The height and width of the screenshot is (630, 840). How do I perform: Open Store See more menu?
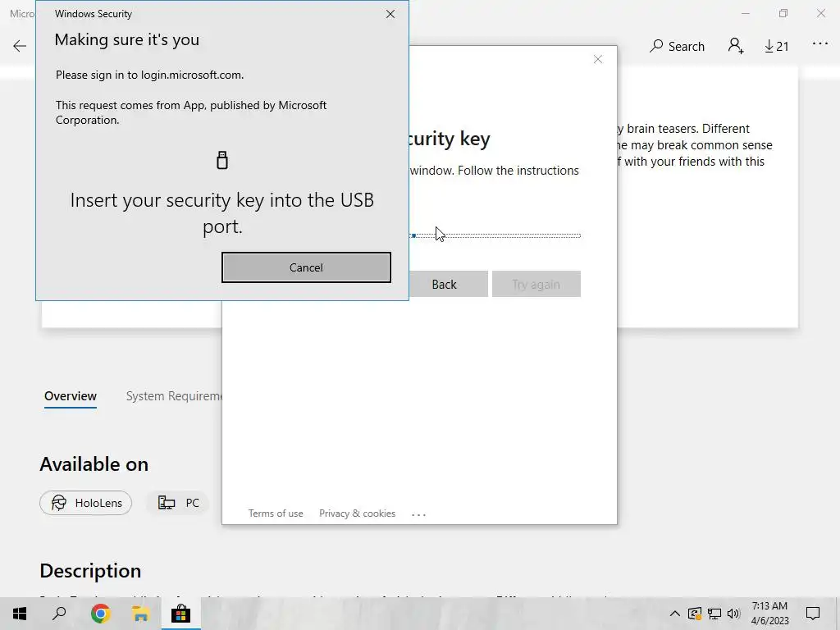[x=820, y=44]
